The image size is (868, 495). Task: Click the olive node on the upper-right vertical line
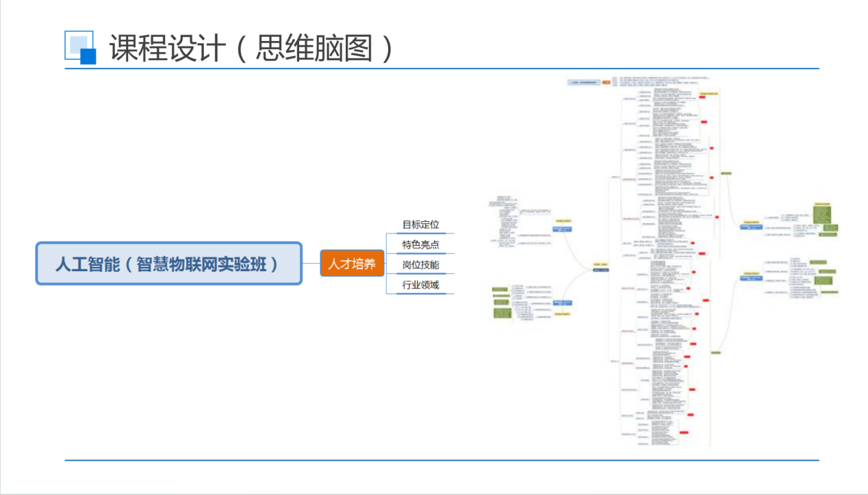coord(726,174)
